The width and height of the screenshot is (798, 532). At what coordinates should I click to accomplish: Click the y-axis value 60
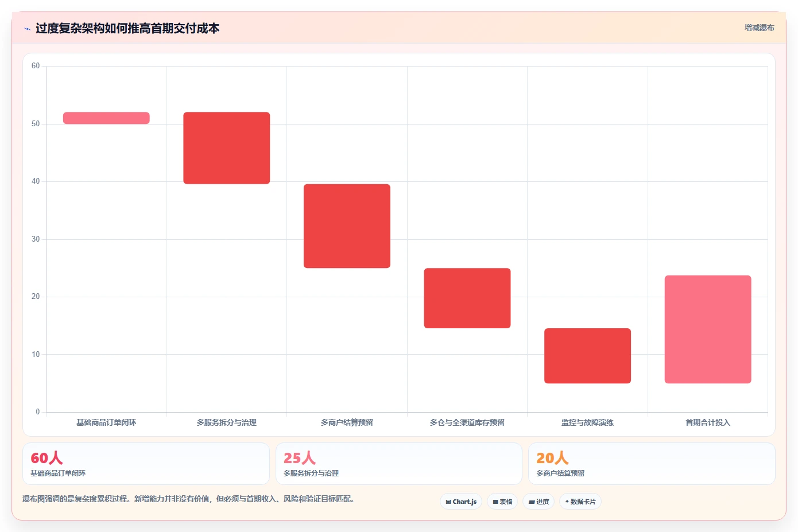(x=36, y=66)
